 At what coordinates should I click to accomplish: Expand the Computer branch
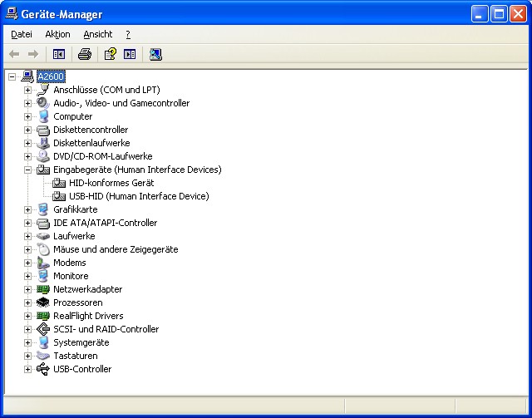[x=27, y=116]
